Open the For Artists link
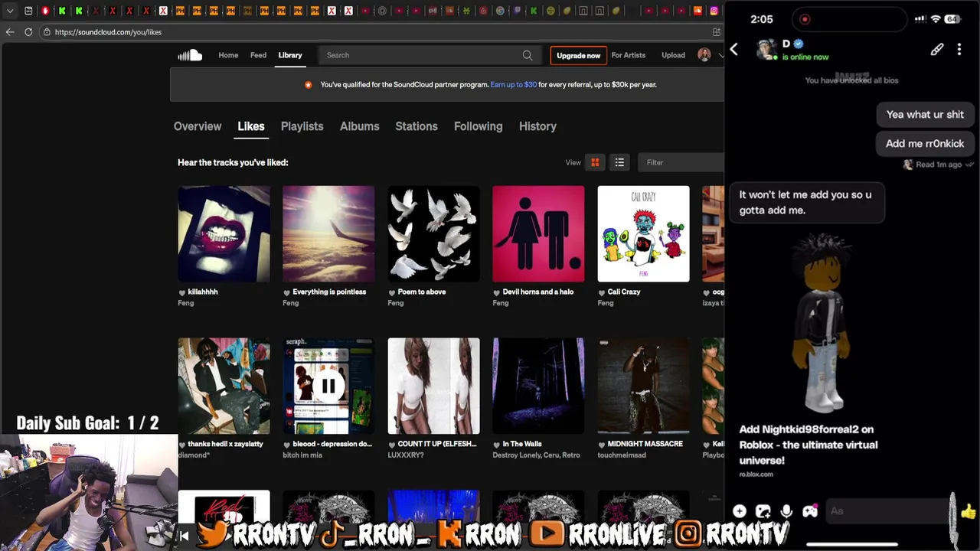This screenshot has height=551, width=980. point(629,55)
